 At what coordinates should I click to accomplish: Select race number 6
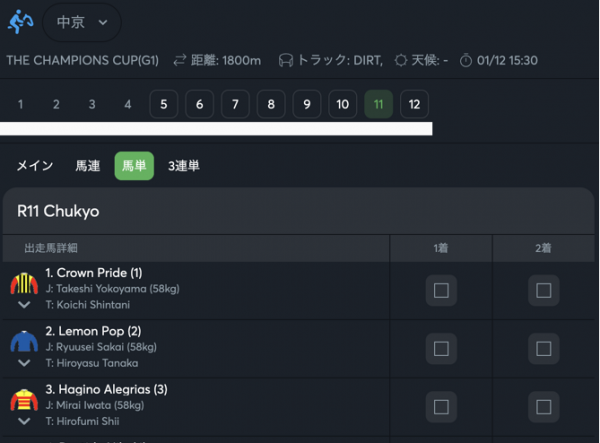199,104
